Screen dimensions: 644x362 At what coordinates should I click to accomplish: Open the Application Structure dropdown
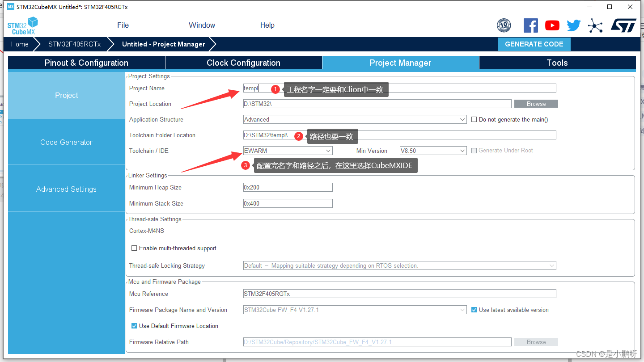click(x=355, y=119)
